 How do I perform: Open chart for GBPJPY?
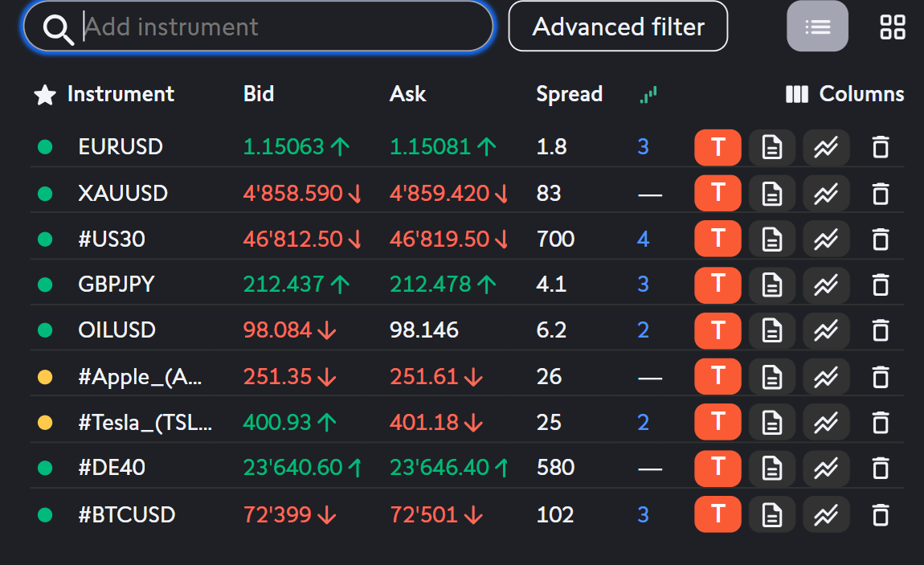click(x=826, y=285)
